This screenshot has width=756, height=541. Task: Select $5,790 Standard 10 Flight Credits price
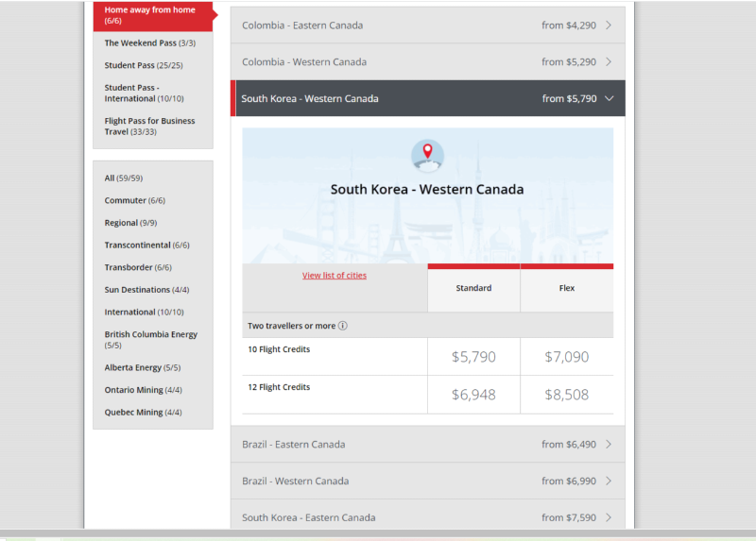[473, 357]
